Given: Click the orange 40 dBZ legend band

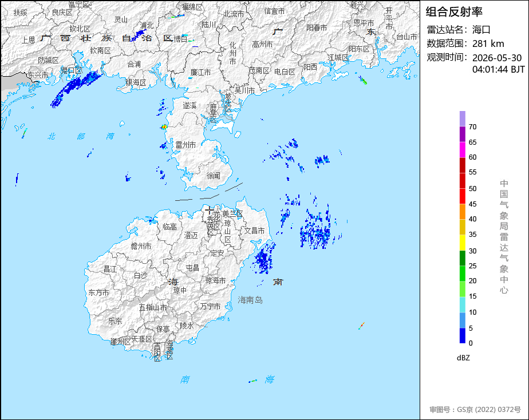Looking at the screenshot, I should (x=462, y=212).
